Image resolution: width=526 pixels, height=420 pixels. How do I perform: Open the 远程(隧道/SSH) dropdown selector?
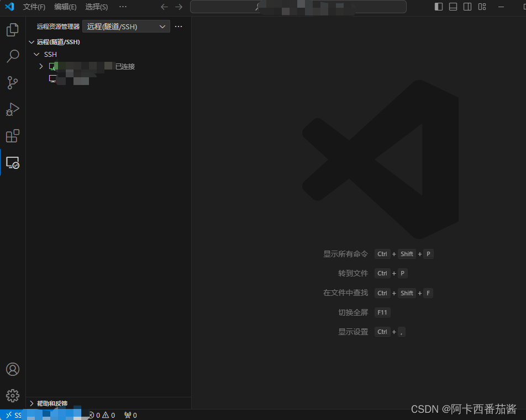[126, 26]
